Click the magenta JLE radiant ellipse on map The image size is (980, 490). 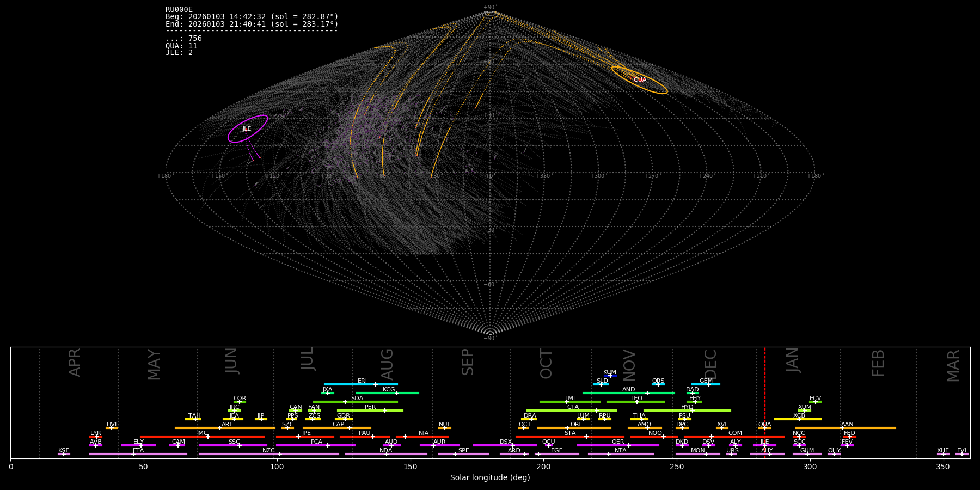pos(248,129)
